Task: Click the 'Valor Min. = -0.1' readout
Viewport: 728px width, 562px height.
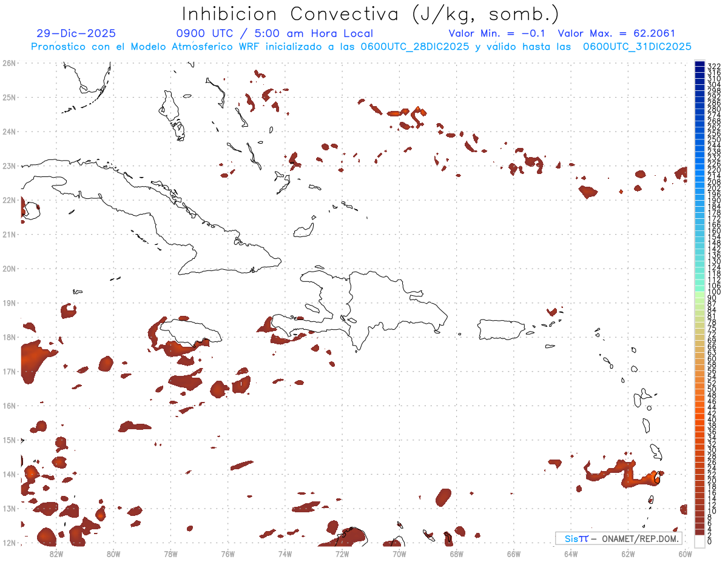Action: point(498,34)
